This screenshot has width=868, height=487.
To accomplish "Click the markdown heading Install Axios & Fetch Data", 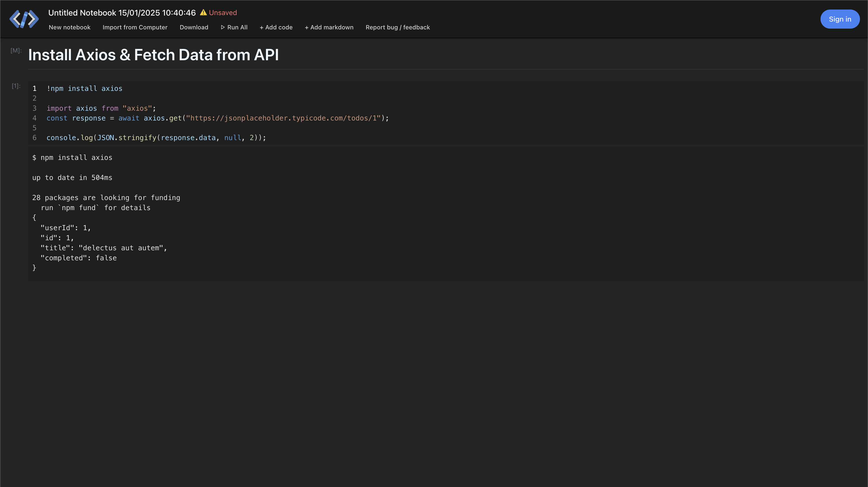I will [153, 55].
